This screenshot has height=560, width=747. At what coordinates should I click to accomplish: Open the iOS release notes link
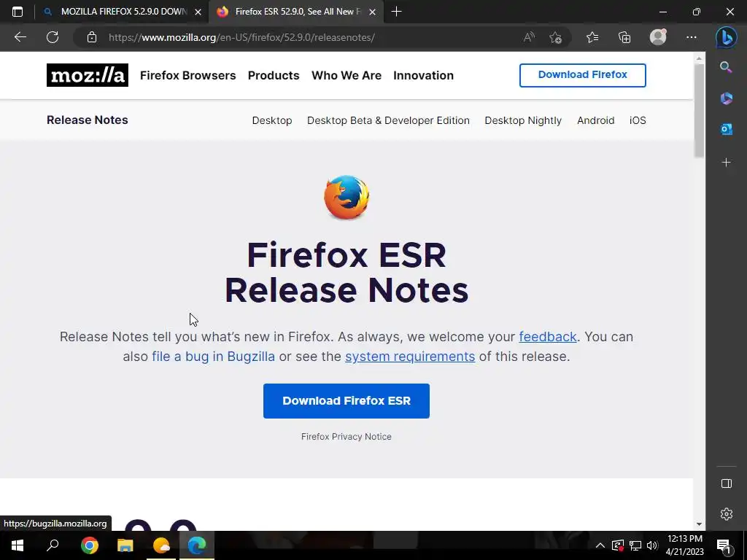point(638,120)
